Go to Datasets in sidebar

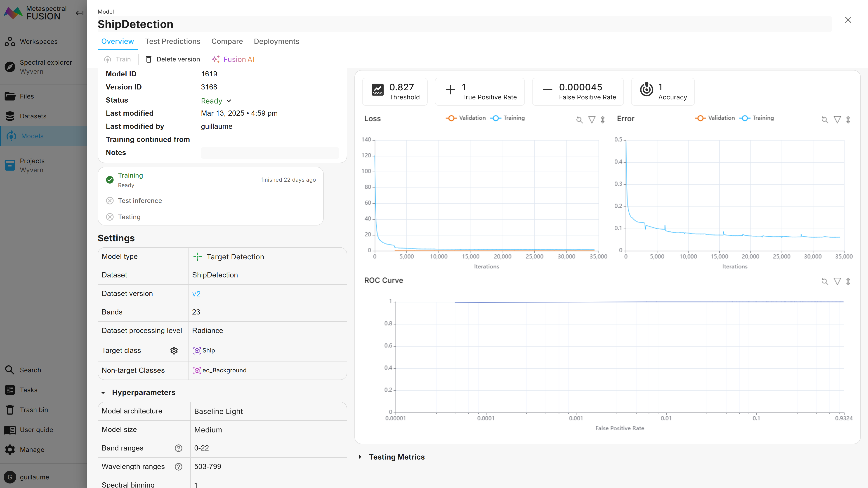point(33,116)
